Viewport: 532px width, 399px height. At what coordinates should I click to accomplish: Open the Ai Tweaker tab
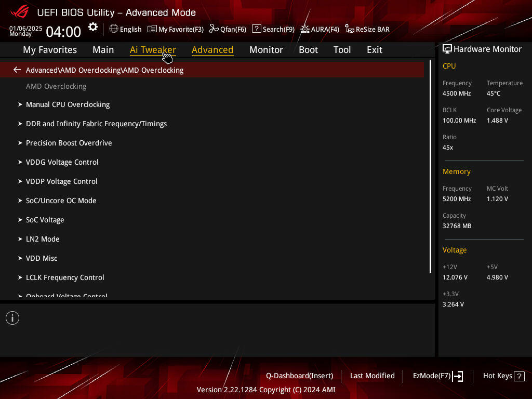[x=153, y=50]
